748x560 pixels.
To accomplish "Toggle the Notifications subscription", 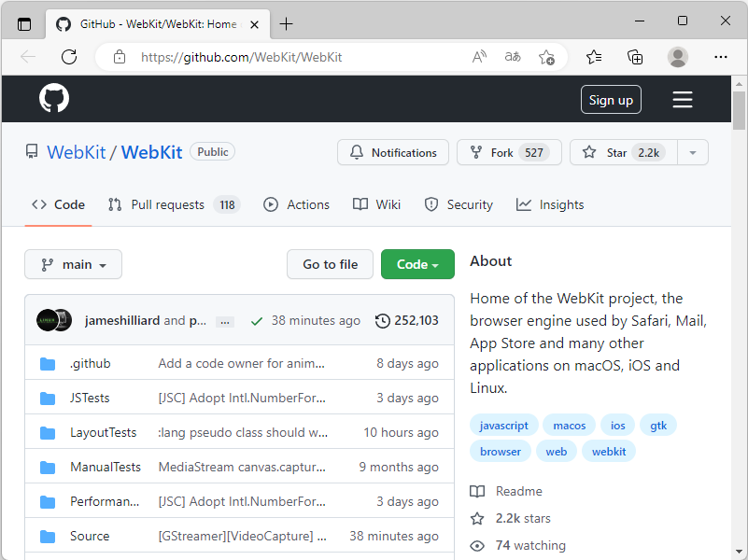I will [x=392, y=151].
